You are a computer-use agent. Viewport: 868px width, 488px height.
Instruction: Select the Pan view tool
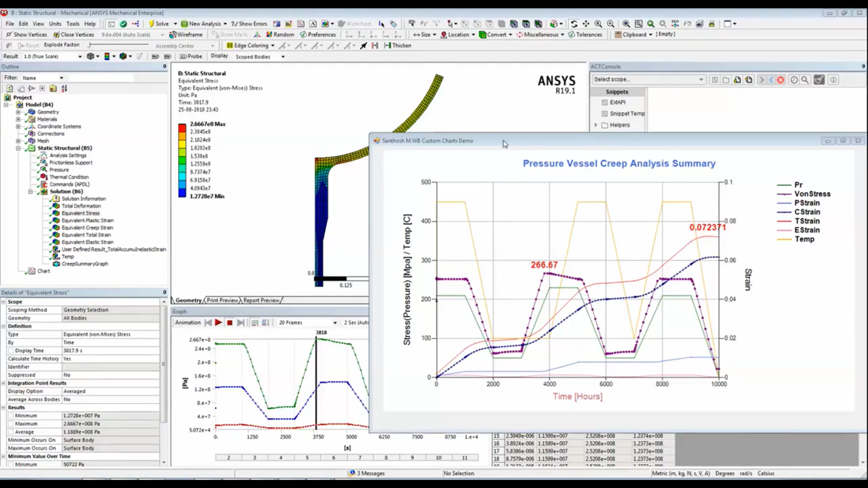pyautogui.click(x=586, y=24)
